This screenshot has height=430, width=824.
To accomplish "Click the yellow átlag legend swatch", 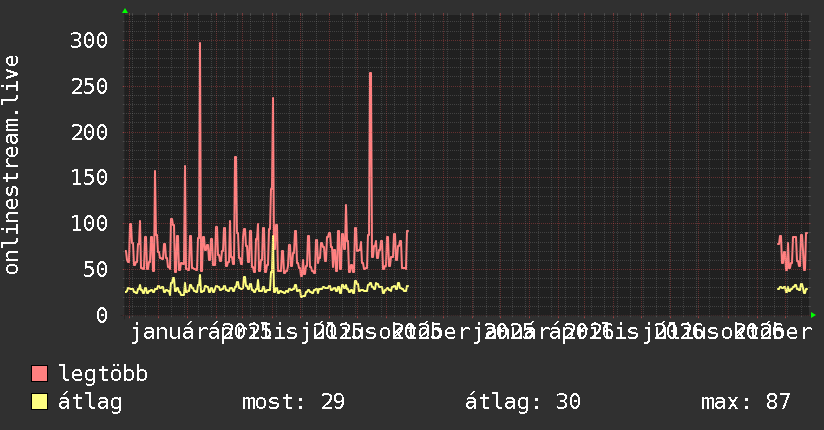I will pyautogui.click(x=39, y=401).
